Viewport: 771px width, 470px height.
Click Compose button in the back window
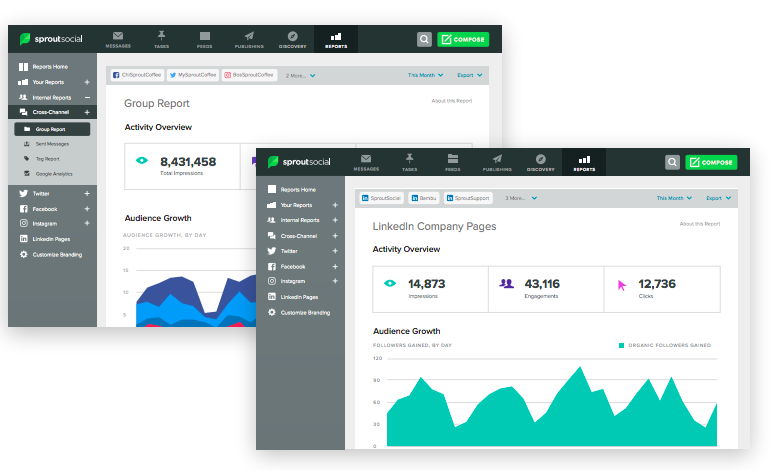463,39
